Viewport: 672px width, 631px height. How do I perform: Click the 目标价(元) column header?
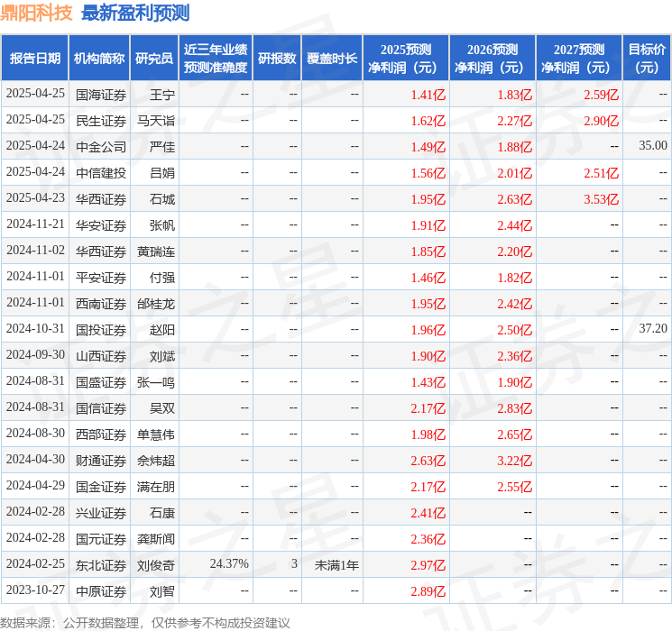647,59
